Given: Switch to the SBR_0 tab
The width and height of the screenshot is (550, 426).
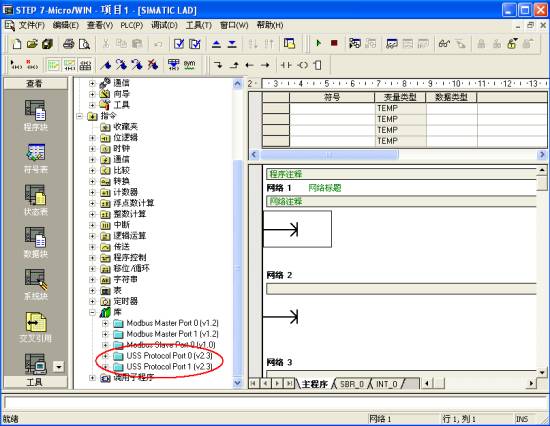Looking at the screenshot, I should (351, 384).
